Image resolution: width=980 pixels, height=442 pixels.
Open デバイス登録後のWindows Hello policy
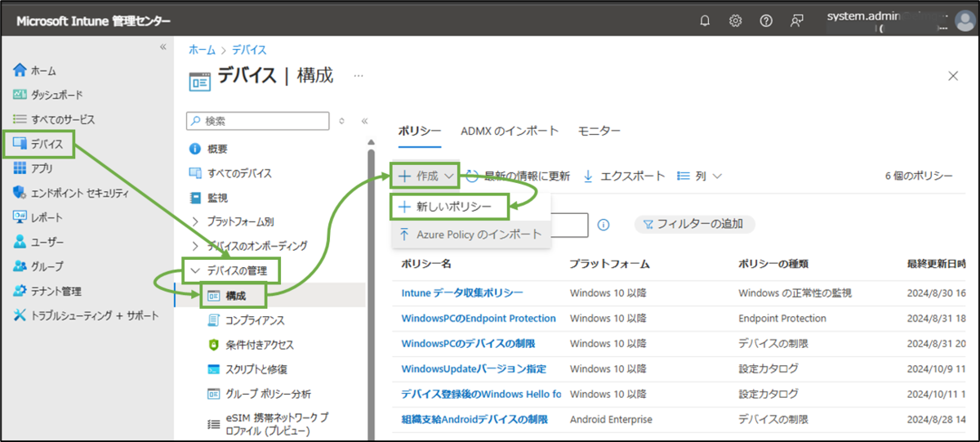pos(481,394)
